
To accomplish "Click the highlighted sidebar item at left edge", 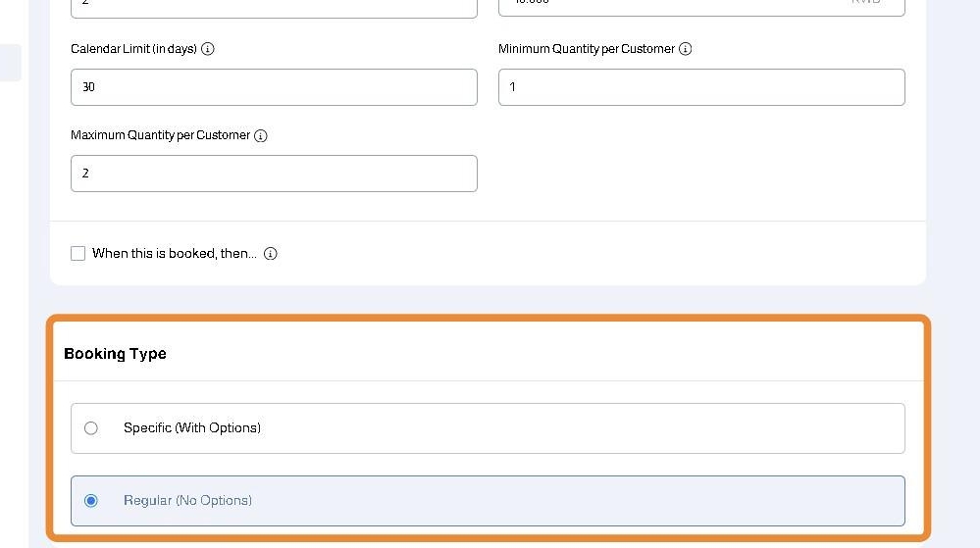I will pyautogui.click(x=10, y=63).
